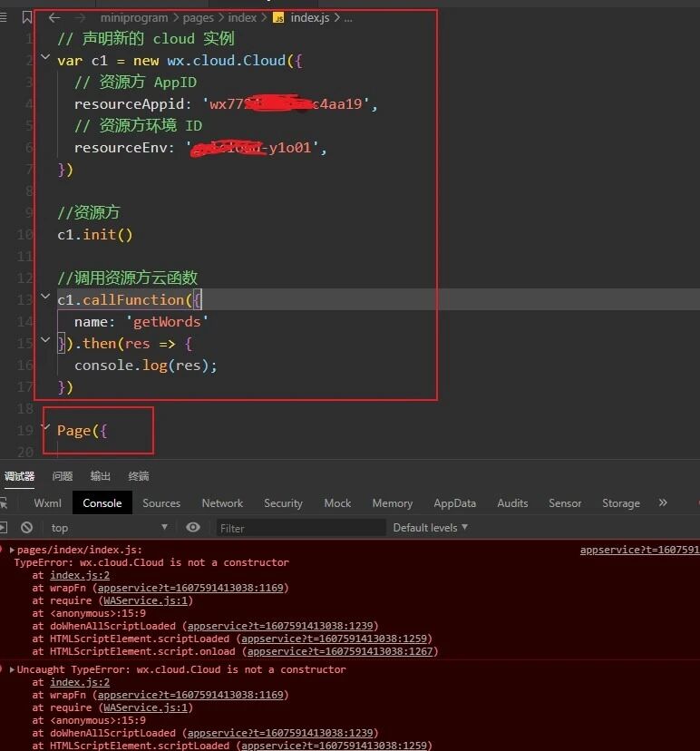Click the index.js breadcrumb segment
Screen dimensions: 700x751
click(310, 18)
